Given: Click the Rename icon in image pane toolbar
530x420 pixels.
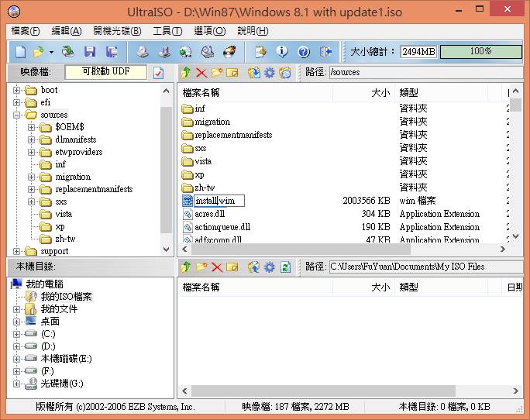Looking at the screenshot, I should click(232, 73).
